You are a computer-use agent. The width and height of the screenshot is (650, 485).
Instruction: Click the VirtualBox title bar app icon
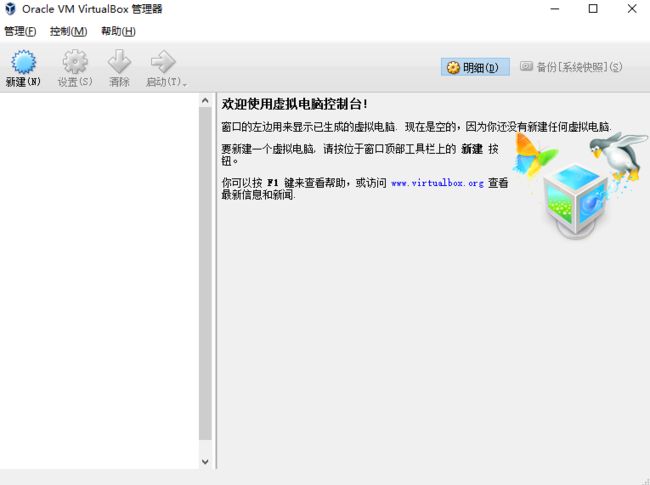click(x=10, y=9)
